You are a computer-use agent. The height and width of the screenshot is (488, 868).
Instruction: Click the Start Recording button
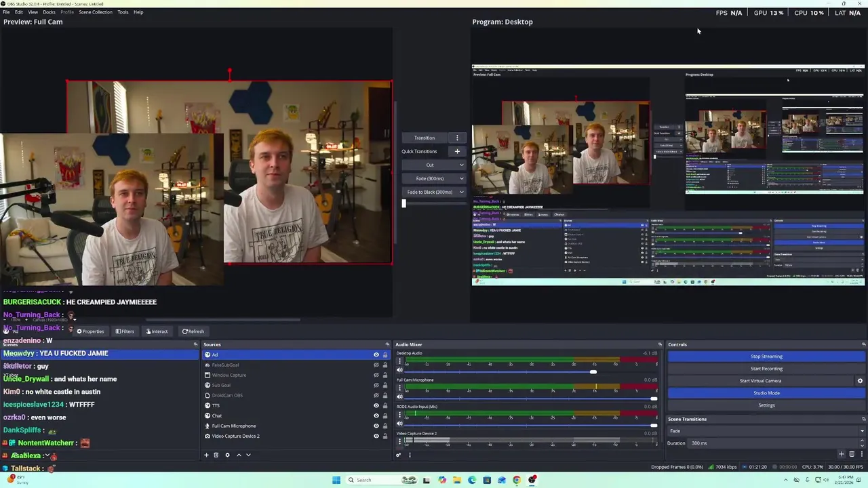(766, 369)
